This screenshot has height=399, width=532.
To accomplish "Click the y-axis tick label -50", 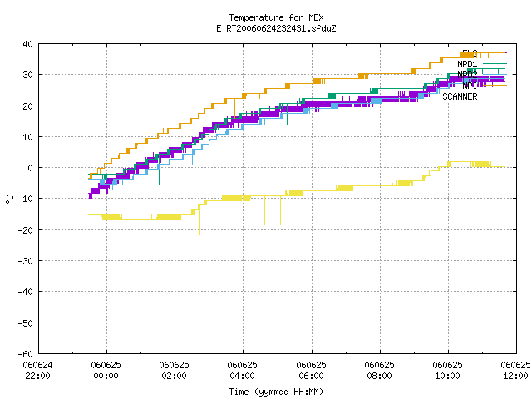I will pos(26,323).
